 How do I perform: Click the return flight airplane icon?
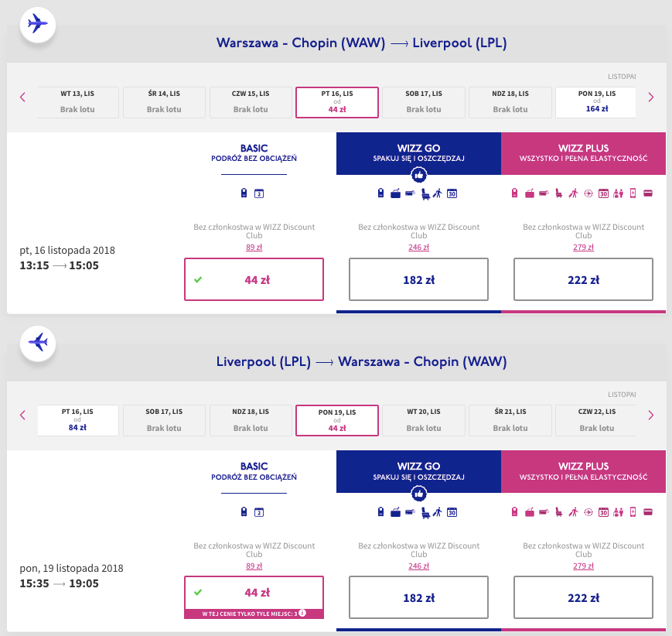37,342
